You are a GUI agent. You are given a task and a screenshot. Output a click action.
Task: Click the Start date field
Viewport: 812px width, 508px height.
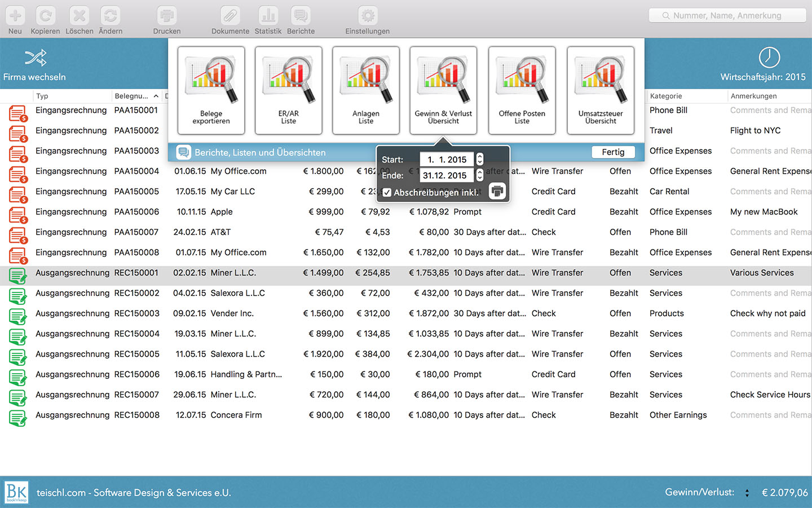[447, 160]
